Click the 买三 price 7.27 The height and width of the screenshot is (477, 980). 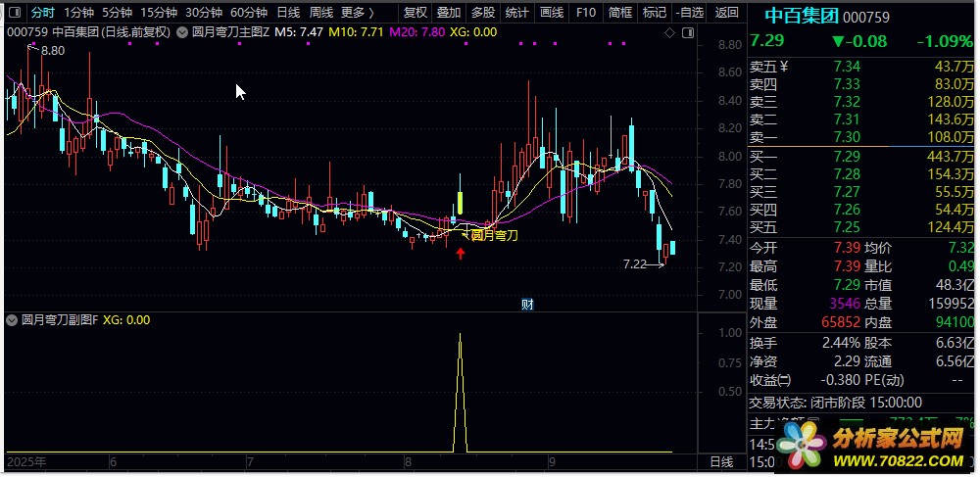click(x=847, y=192)
